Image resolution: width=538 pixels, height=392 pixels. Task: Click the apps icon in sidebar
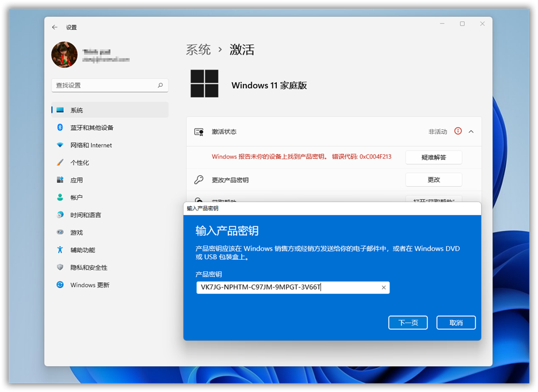pos(60,179)
